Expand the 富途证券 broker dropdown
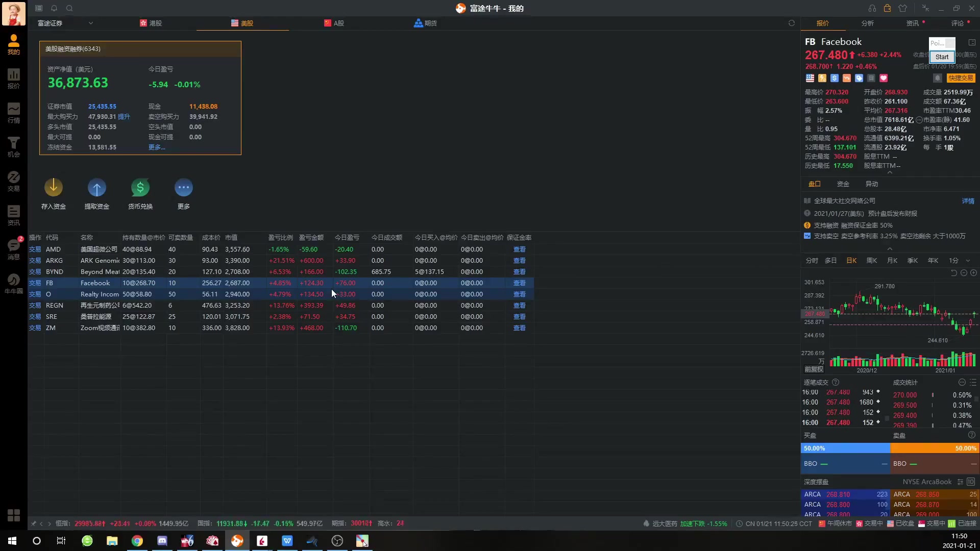 (91, 23)
